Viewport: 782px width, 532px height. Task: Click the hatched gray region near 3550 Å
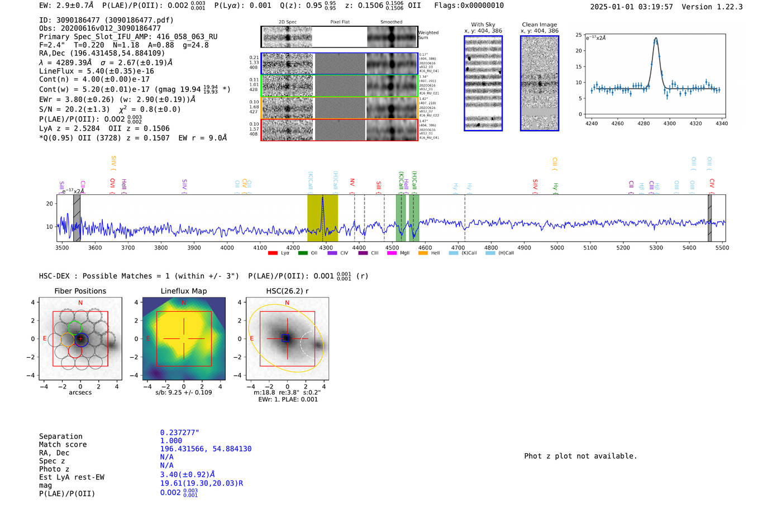pyautogui.click(x=77, y=218)
